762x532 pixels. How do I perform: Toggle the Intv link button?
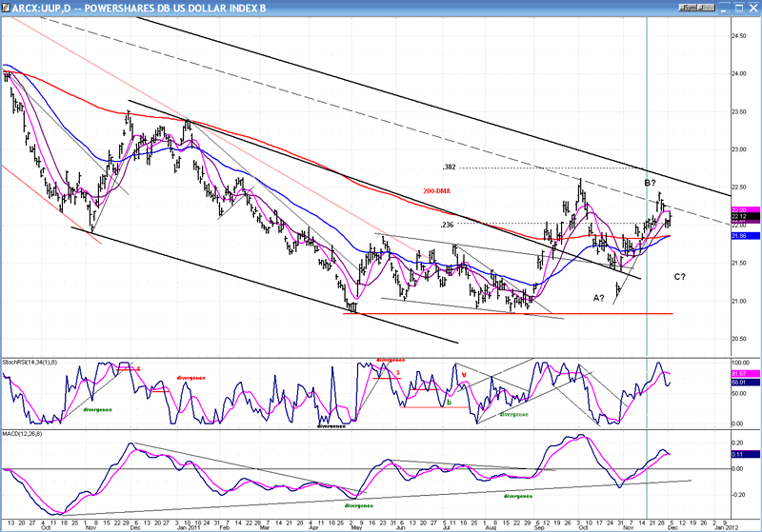click(704, 8)
